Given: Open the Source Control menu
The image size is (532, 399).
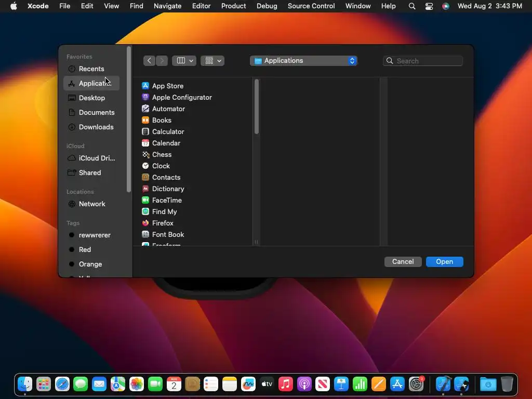Looking at the screenshot, I should point(311,6).
